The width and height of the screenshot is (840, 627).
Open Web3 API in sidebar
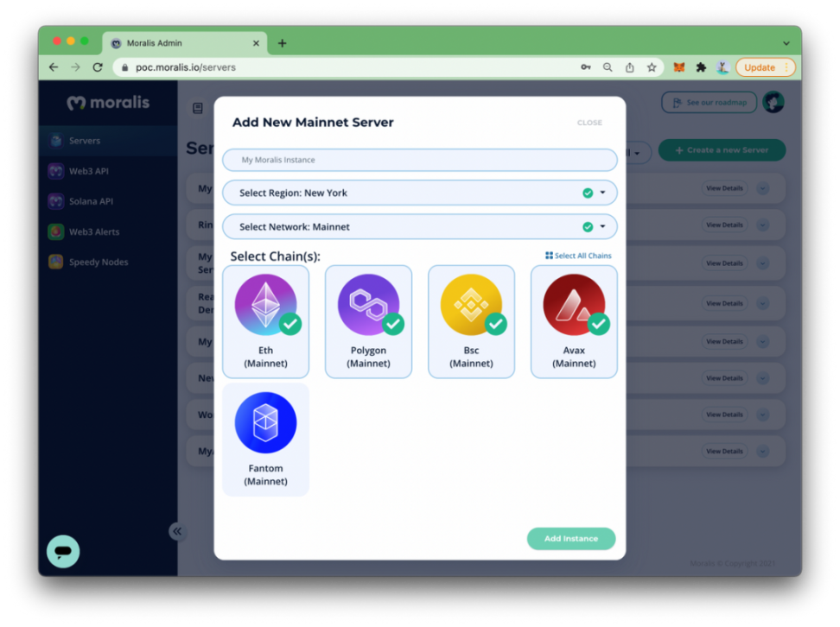pos(88,171)
